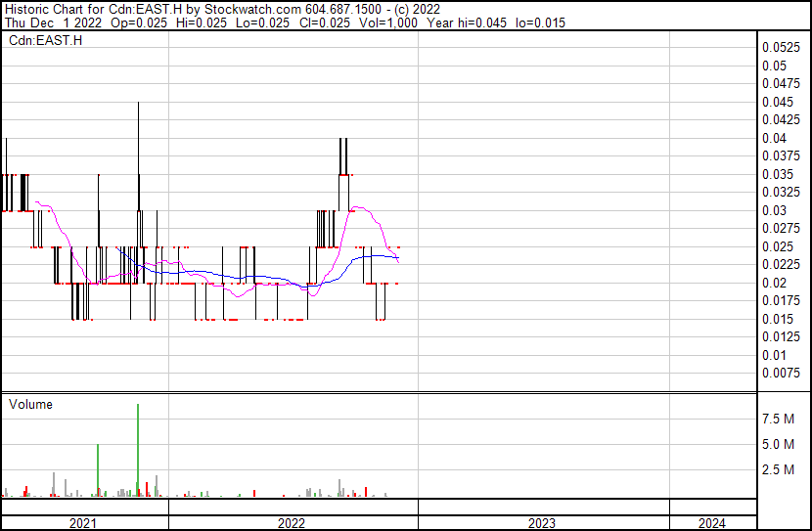Click the 'lo=0.015' year low text
The height and width of the screenshot is (531, 812).
[541, 22]
